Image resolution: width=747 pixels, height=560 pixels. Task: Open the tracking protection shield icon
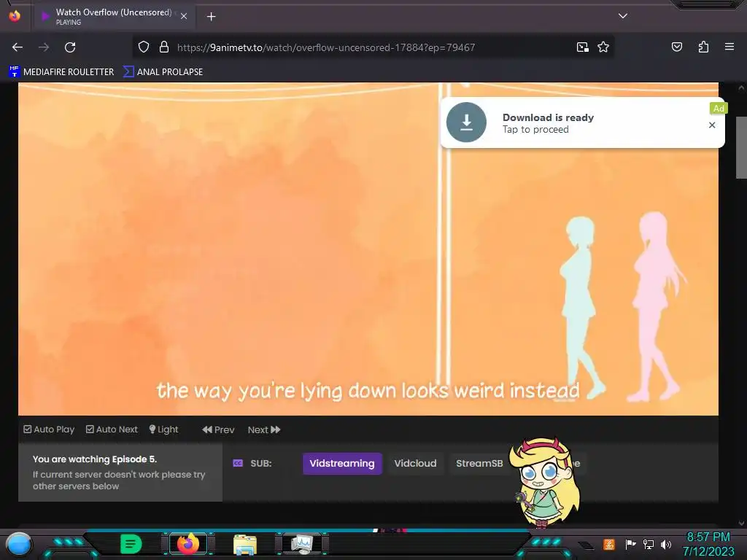(x=144, y=47)
